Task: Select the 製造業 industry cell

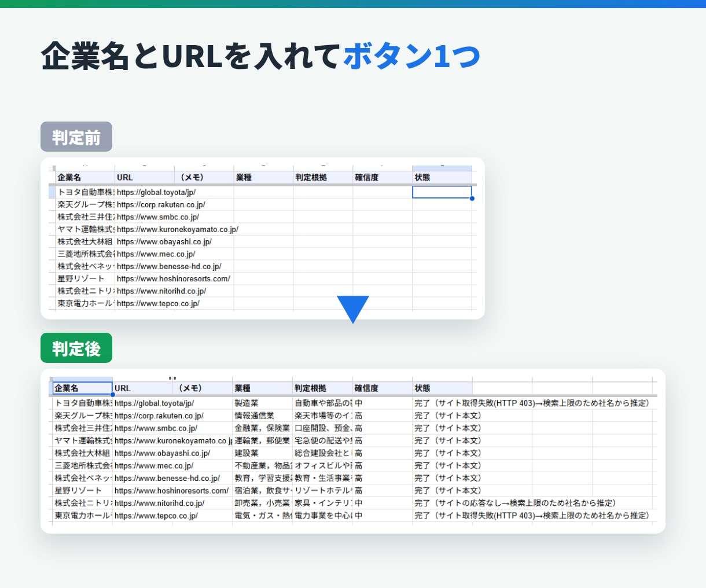Action: tap(262, 403)
